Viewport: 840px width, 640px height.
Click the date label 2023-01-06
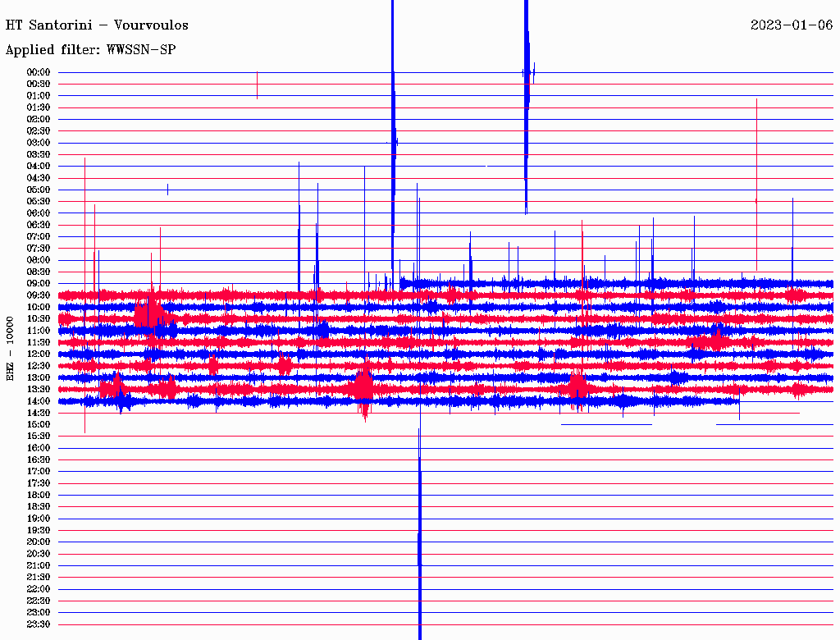[x=792, y=25]
